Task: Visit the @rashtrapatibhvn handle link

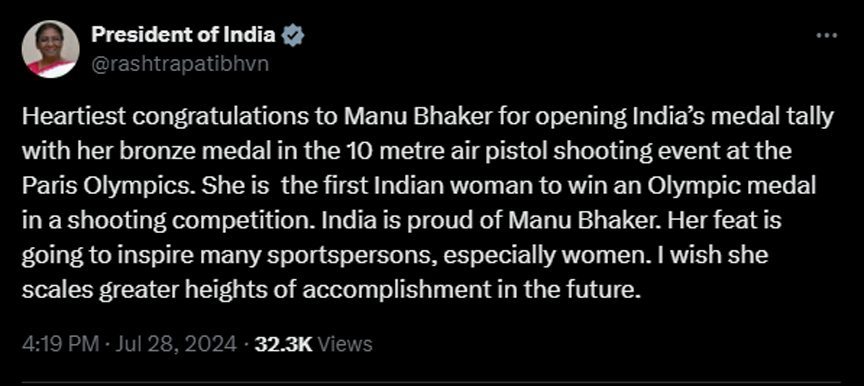Action: (180, 64)
